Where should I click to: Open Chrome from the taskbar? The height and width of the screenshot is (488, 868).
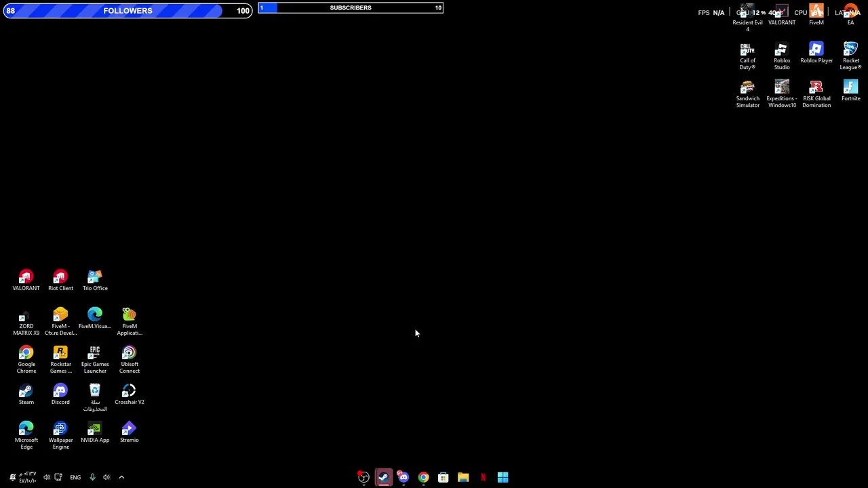[x=423, y=477]
